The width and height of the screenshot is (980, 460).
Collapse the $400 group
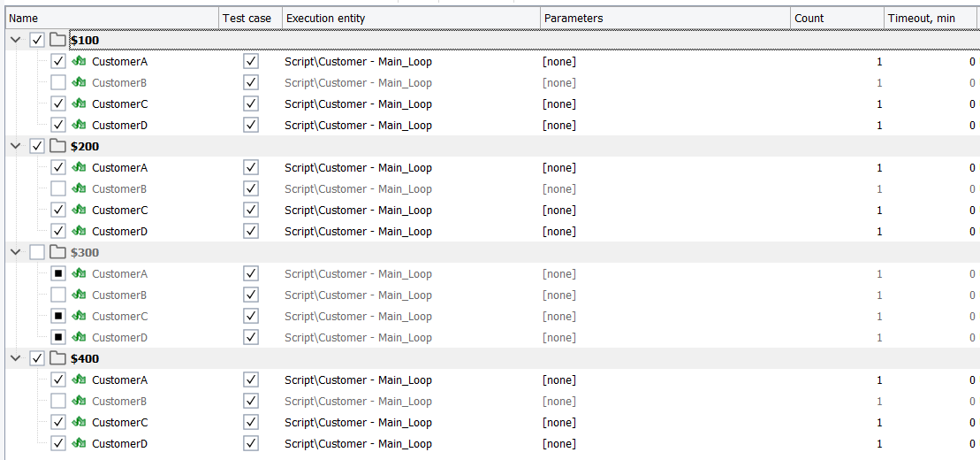15,358
